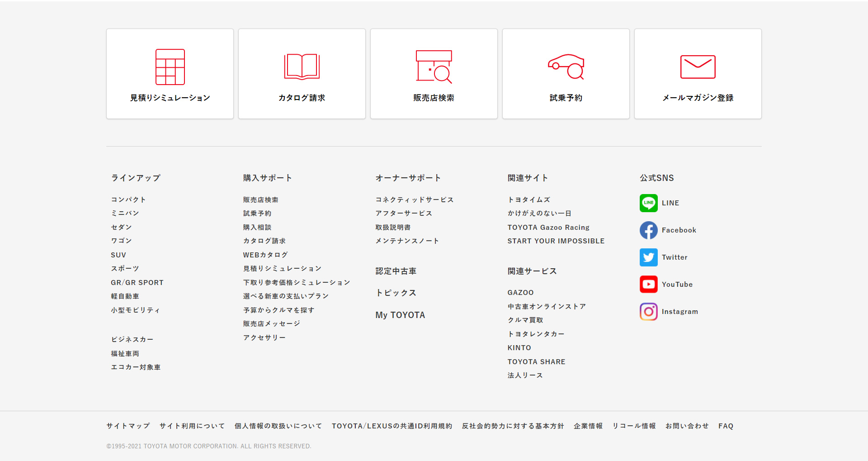Open ビジネスカー link
This screenshot has width=868, height=461.
point(132,339)
